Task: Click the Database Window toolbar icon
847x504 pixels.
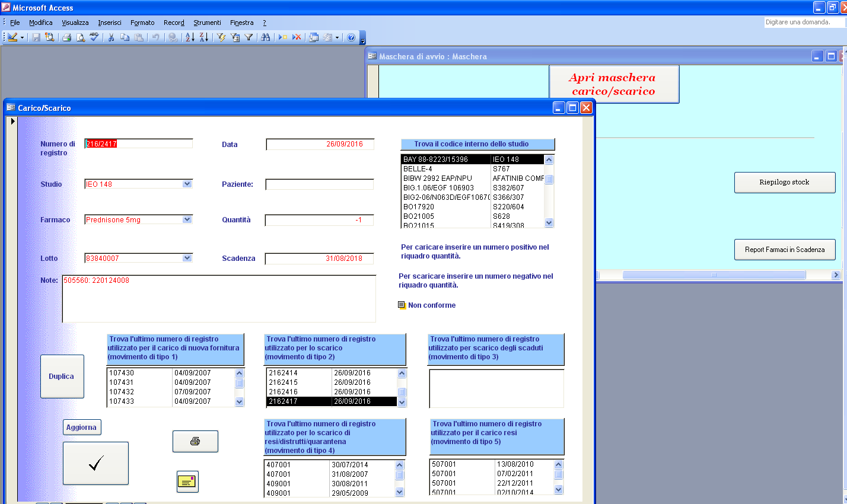Action: click(x=314, y=37)
